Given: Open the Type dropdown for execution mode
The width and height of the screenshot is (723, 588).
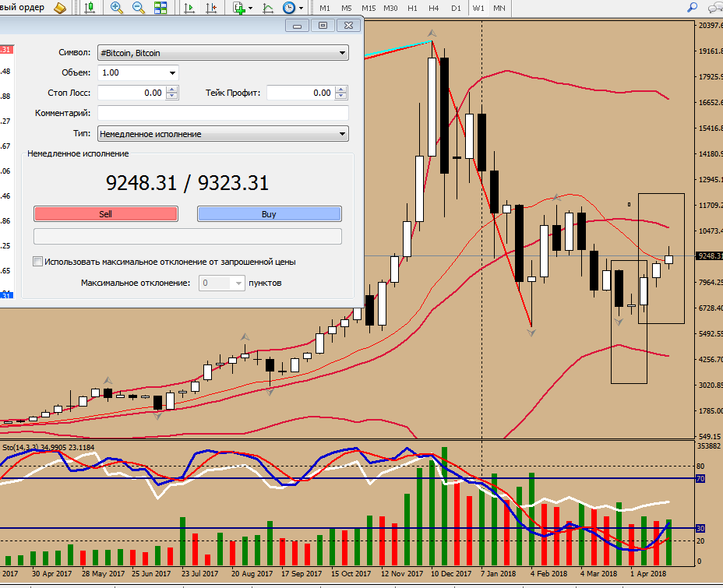Looking at the screenshot, I should [222, 134].
